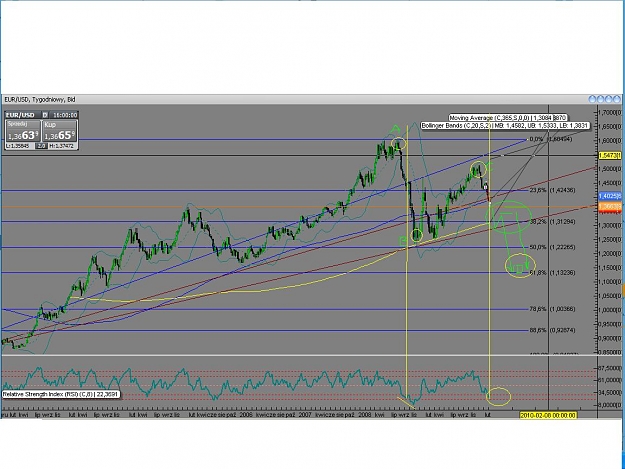Click the 1,2000 value on price axis
The width and height of the screenshot is (625, 469).
[610, 253]
